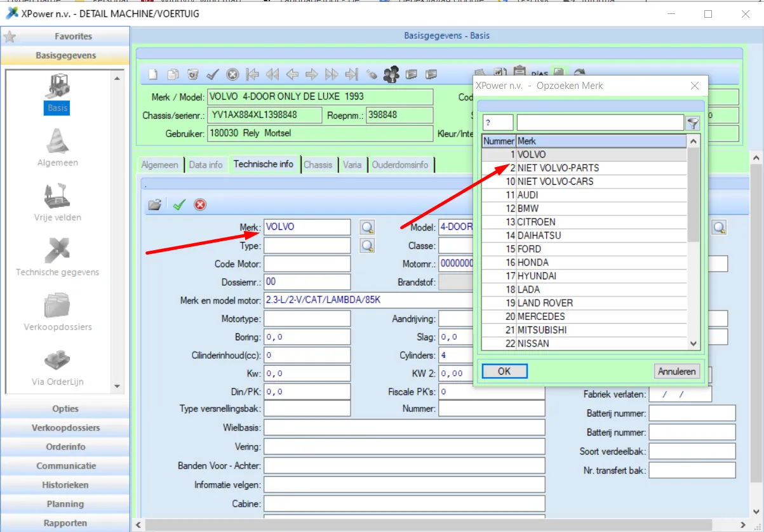Select NIET VOLVO-PARTS in Merk list
Viewport: 764px width, 532px height.
point(584,168)
